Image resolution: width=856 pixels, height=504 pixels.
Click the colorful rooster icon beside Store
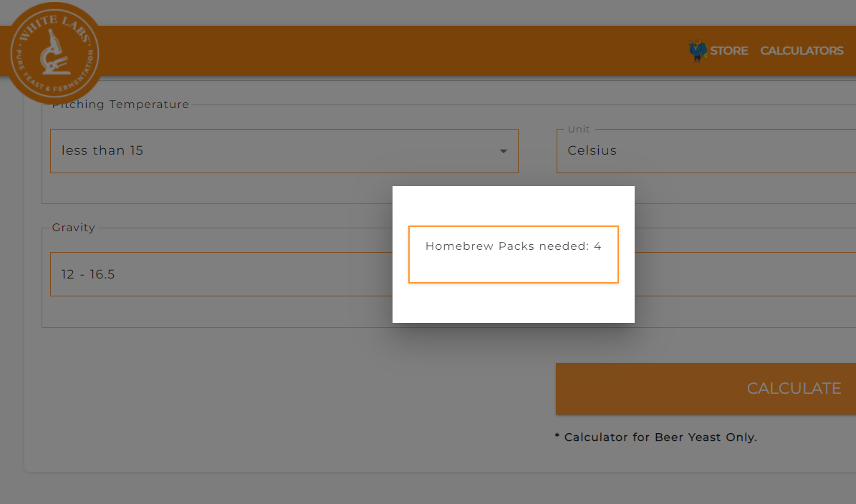pos(698,51)
